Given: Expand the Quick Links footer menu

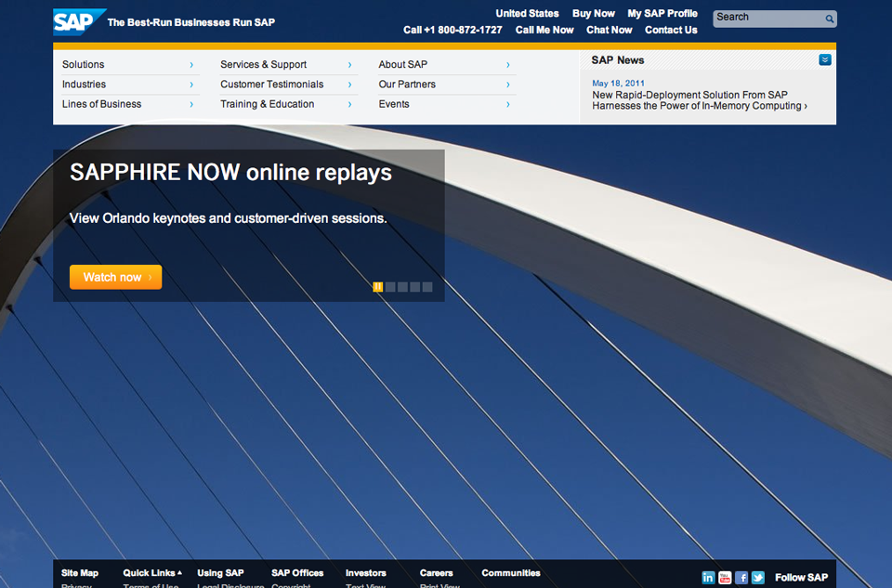Looking at the screenshot, I should [151, 572].
